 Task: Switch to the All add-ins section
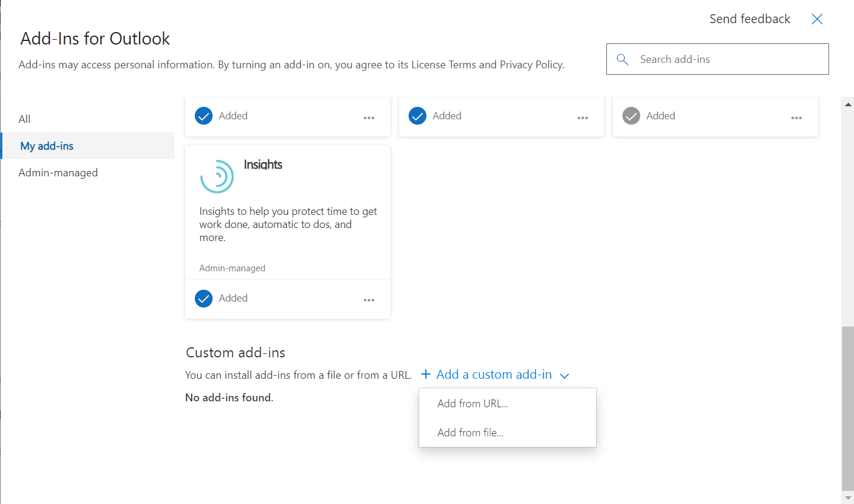[24, 119]
